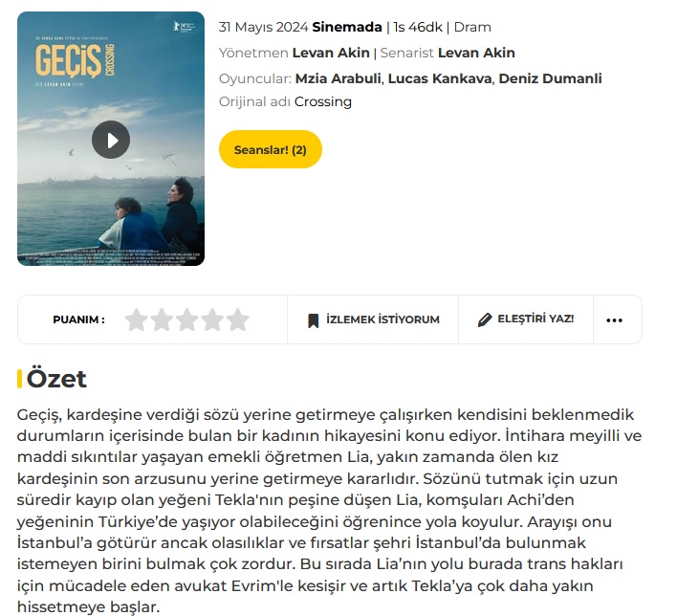Click the bookmark icon for İzlemek İstiyorum
The width and height of the screenshot is (677, 616).
click(313, 320)
